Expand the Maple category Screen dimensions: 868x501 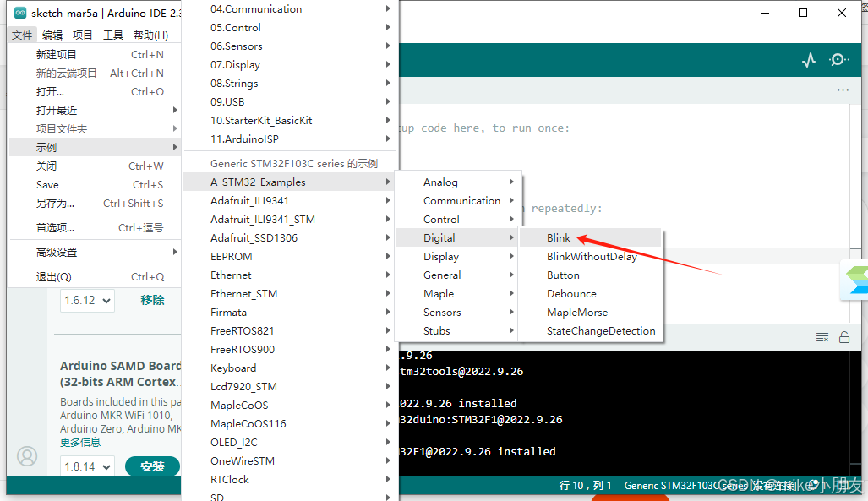pos(458,293)
